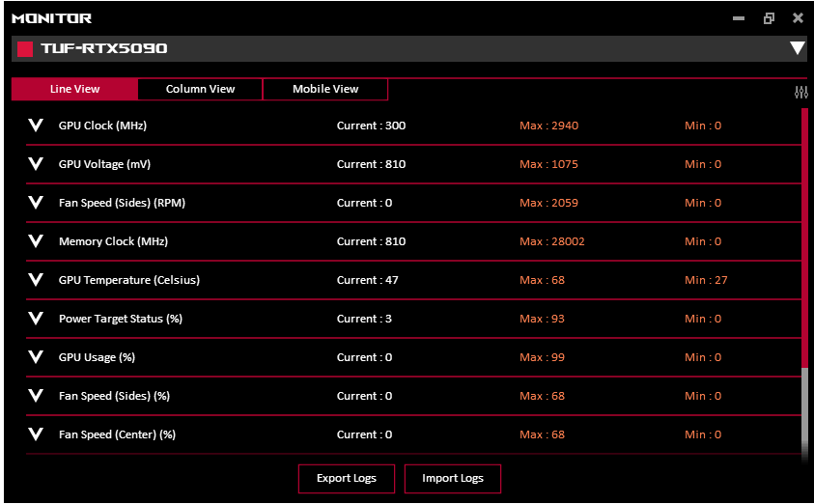Image resolution: width=814 pixels, height=504 pixels.
Task: Click the Fan Speed (Center) (%) label
Action: 118,434
